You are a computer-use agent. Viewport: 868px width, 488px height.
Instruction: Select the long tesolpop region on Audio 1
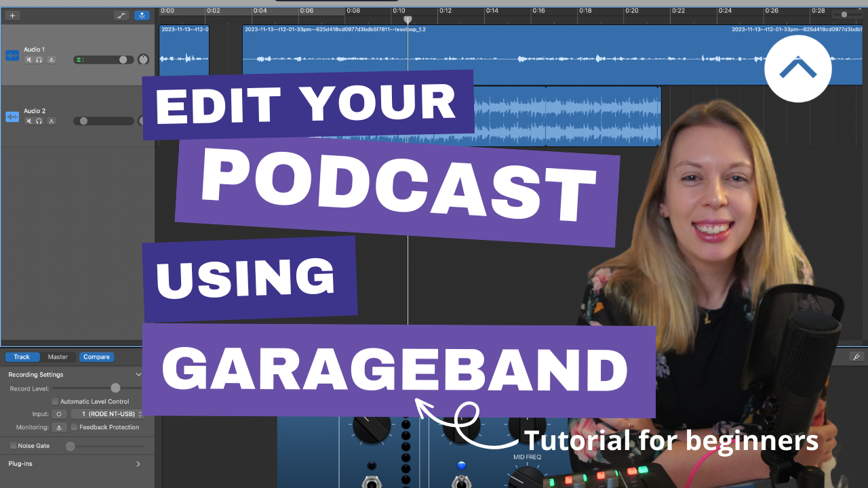click(x=553, y=55)
